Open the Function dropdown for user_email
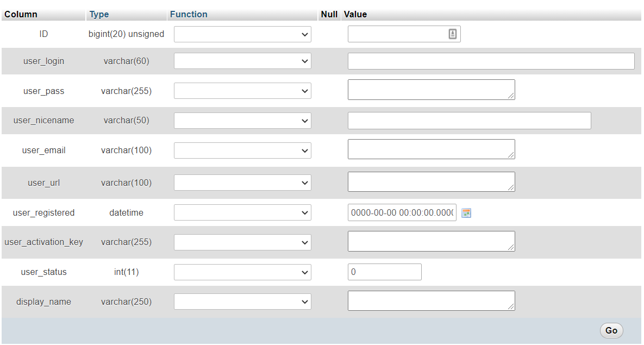The width and height of the screenshot is (644, 345). pyautogui.click(x=242, y=150)
